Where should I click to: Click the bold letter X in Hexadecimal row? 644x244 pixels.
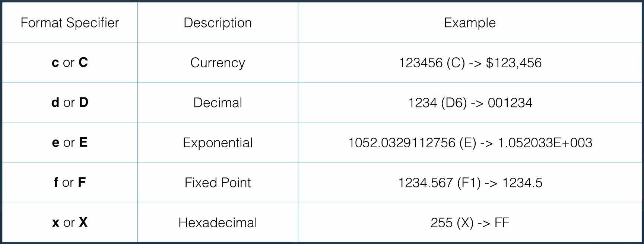83,222
